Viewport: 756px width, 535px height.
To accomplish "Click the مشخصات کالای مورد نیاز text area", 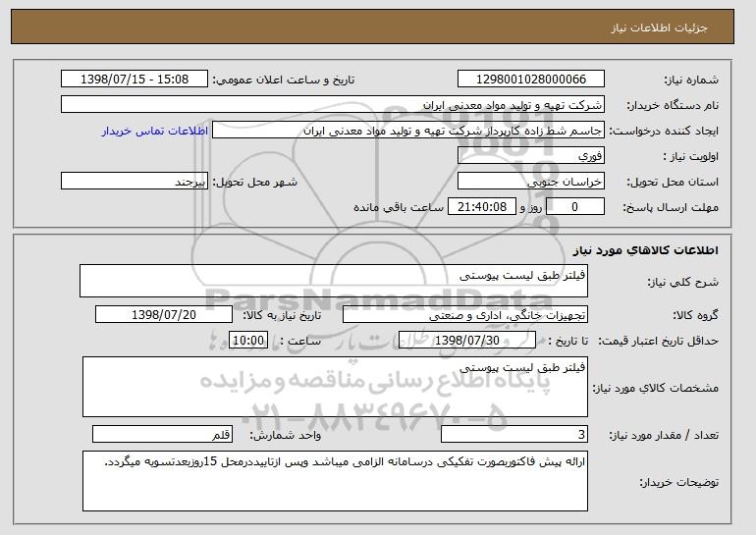I will coord(335,387).
